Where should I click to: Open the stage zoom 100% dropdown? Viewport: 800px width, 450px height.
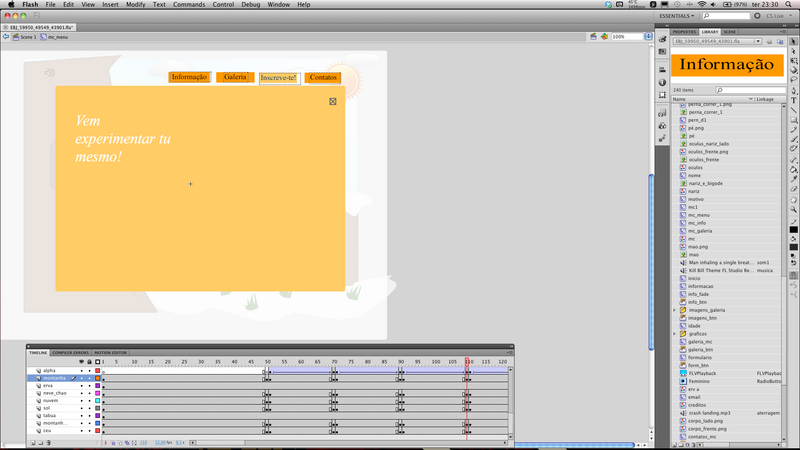tap(648, 36)
